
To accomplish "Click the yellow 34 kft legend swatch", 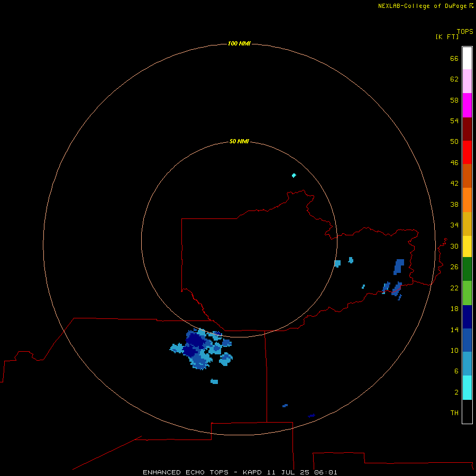I will 467,246.
